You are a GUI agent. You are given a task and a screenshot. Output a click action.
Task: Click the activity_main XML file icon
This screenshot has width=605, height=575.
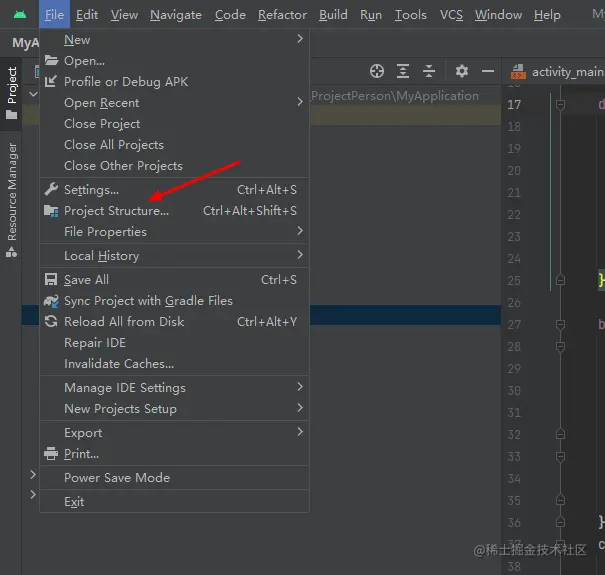point(518,72)
